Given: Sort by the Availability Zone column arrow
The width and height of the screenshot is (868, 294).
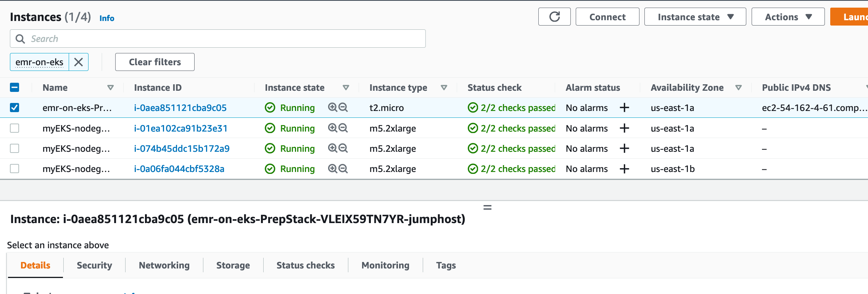Looking at the screenshot, I should pos(739,88).
